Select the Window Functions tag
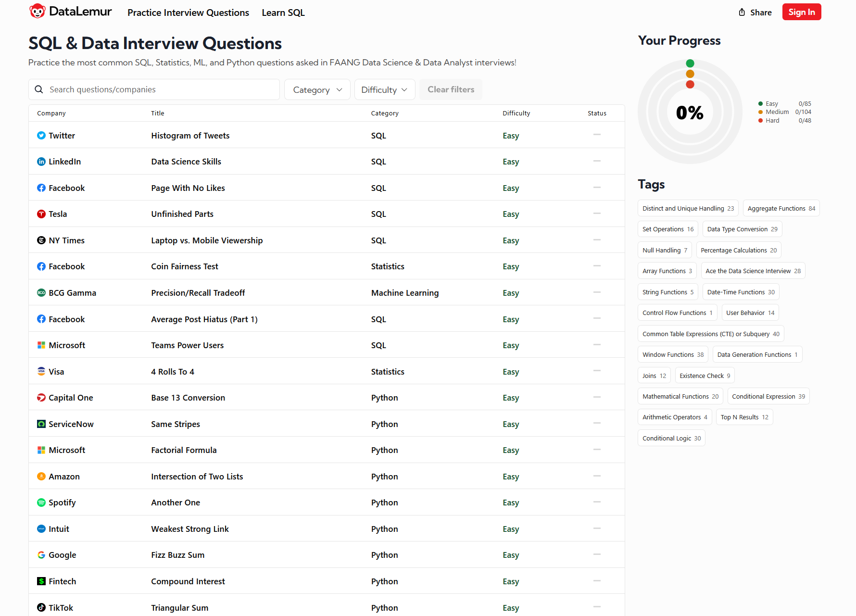 pos(673,354)
